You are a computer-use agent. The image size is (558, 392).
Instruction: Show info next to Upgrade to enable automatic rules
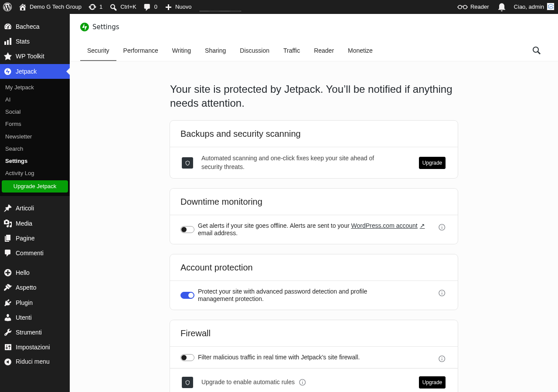(303, 382)
